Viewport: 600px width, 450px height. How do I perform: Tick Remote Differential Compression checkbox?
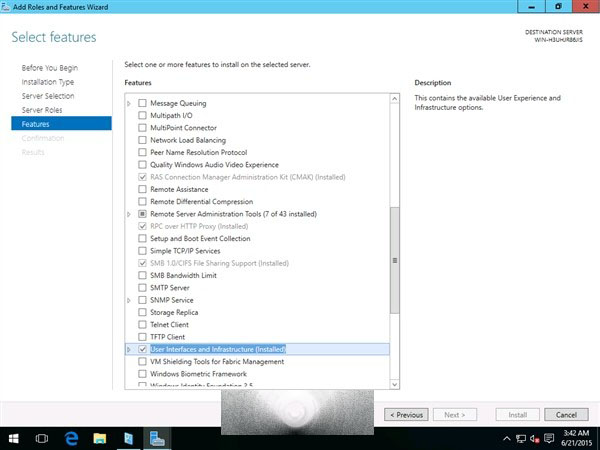pos(142,201)
